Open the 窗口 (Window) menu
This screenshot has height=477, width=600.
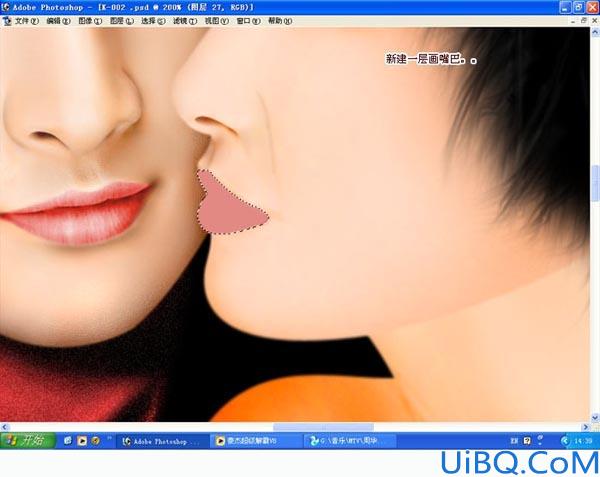[248, 21]
